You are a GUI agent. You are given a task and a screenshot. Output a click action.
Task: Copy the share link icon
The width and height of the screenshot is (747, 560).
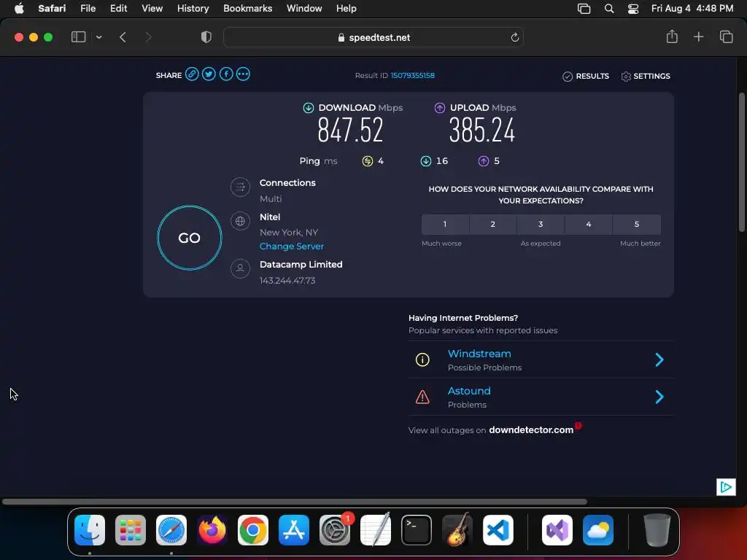(192, 74)
